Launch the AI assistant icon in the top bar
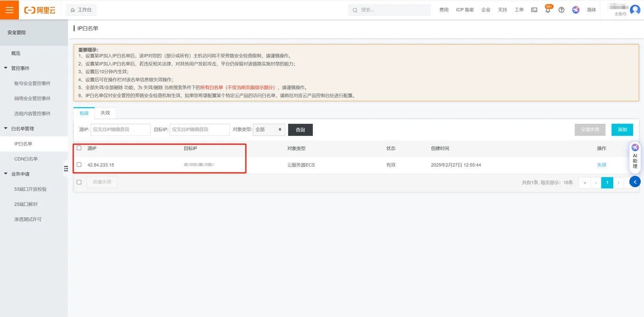The width and height of the screenshot is (644, 317). pos(576,10)
